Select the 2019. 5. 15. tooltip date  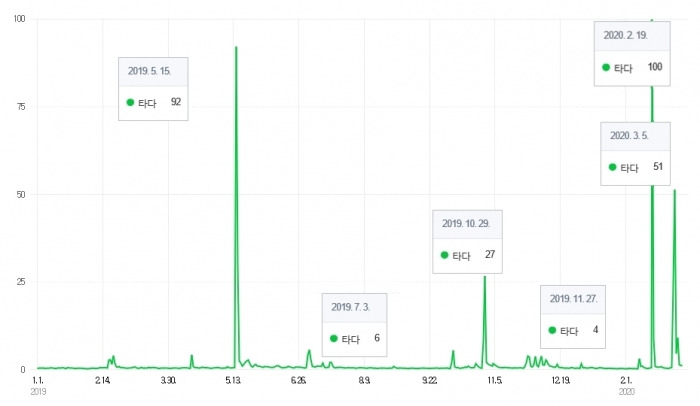point(150,71)
